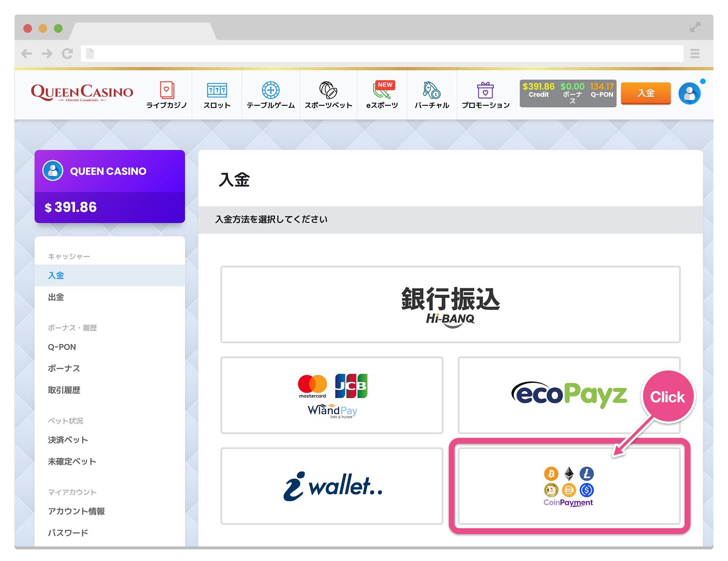Image resolution: width=728 pixels, height=561 pixels.
Task: Click the page icon in address bar
Action: (90, 54)
